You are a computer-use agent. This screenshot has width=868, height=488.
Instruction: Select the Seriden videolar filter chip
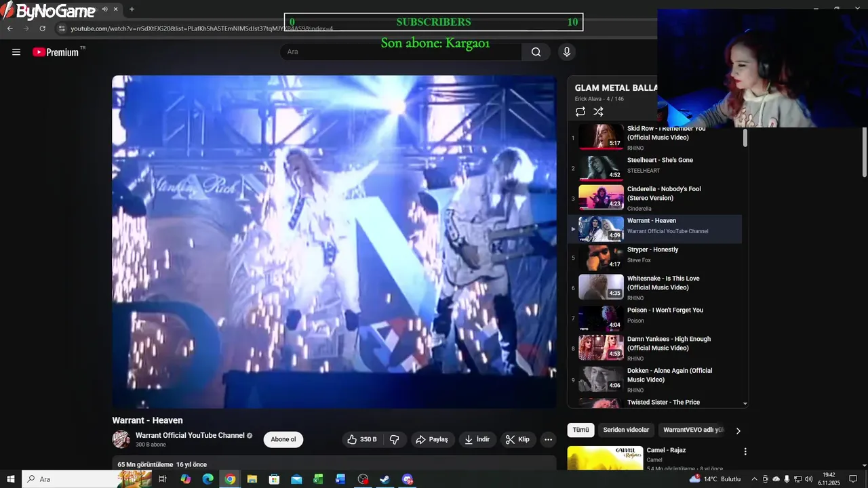(626, 430)
